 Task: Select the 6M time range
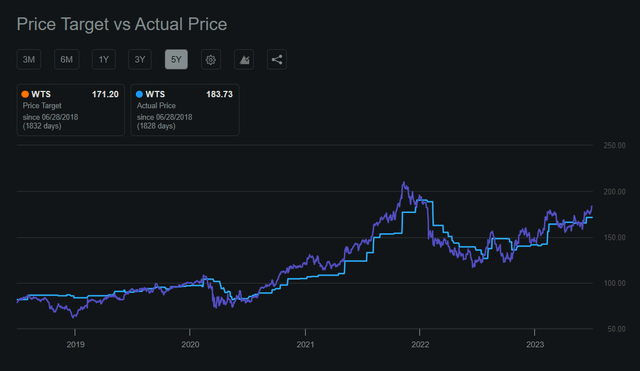(67, 60)
